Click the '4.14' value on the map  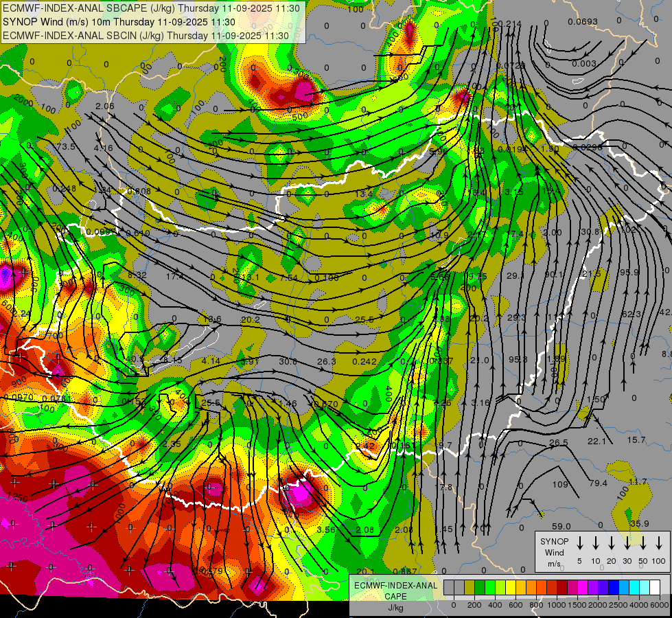coord(211,361)
